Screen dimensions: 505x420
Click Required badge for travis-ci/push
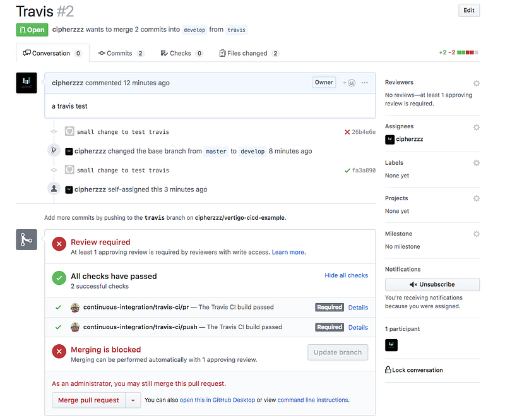(330, 327)
